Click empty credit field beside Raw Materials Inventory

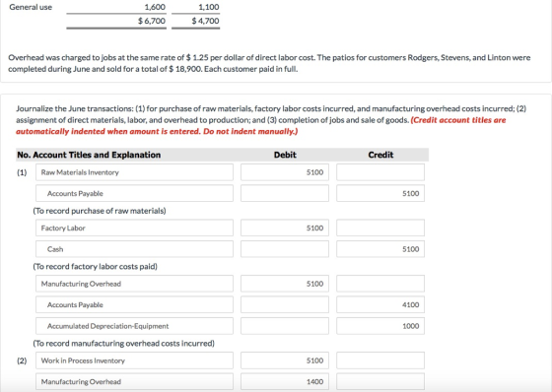click(380, 172)
